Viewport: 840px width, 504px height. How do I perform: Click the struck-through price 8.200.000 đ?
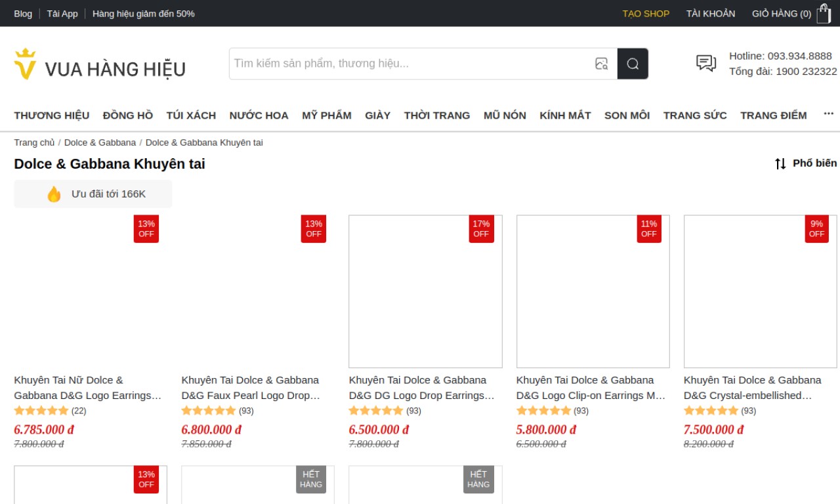coord(709,444)
